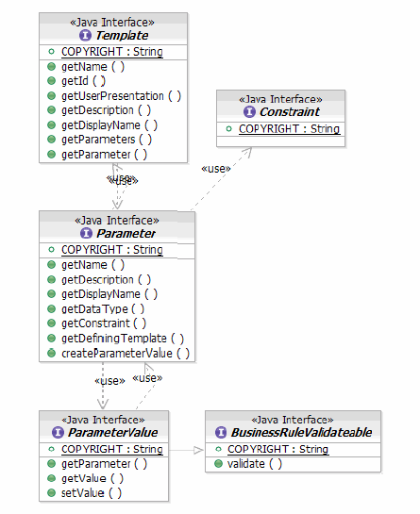The image size is (420, 514).
Task: Click green icon beside getParameters
Action: [51, 140]
